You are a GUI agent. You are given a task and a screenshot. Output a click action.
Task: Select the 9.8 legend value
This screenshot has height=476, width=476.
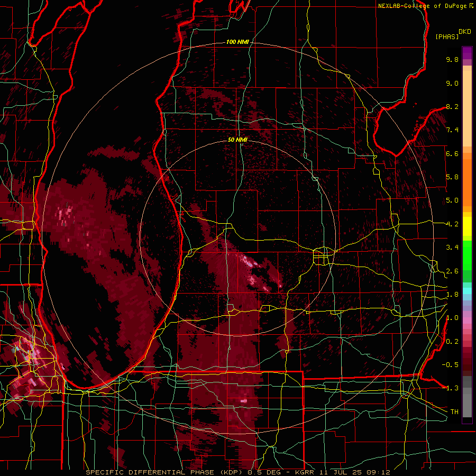point(452,59)
